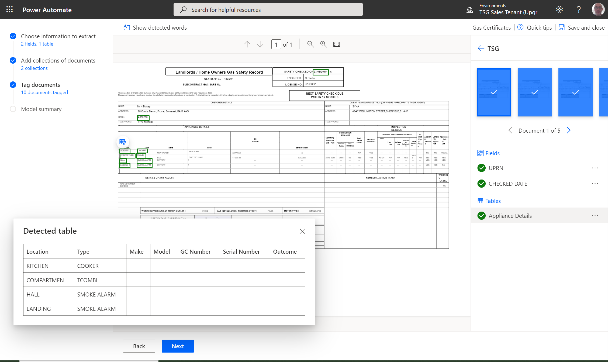Click the page number field
Viewport: 608px width, 362px height.
276,44
